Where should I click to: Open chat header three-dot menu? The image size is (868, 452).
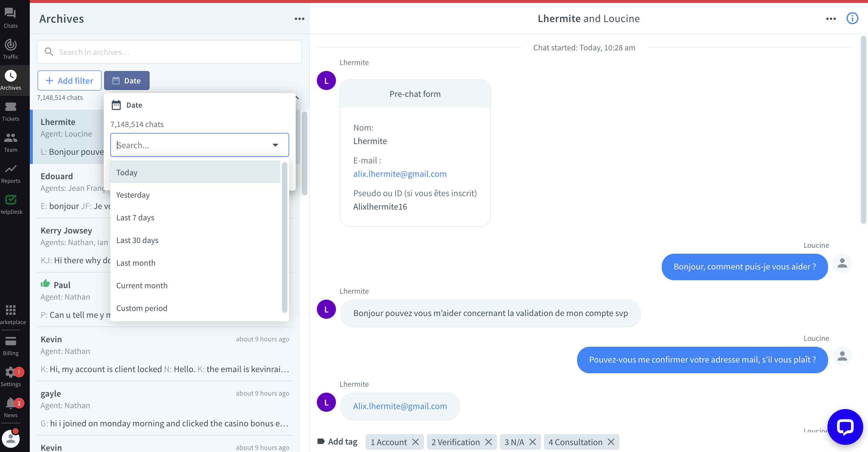(x=831, y=18)
